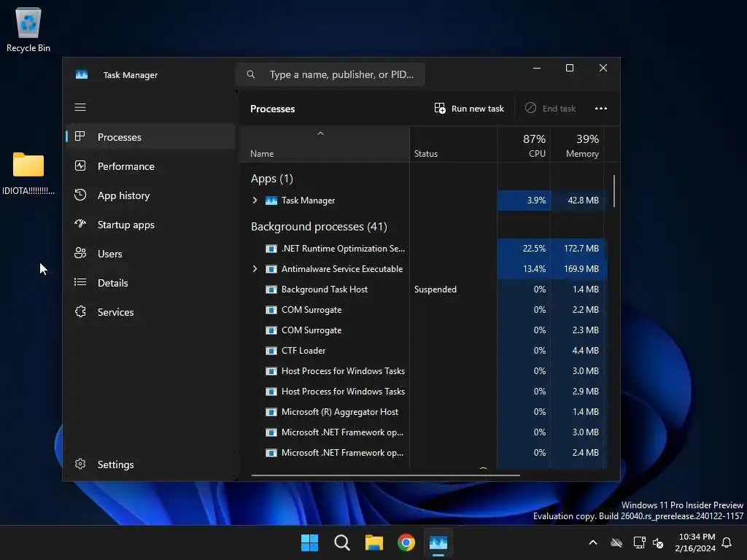Switch to the Performance page
Viewport: 747px width, 560px height.
(x=150, y=166)
